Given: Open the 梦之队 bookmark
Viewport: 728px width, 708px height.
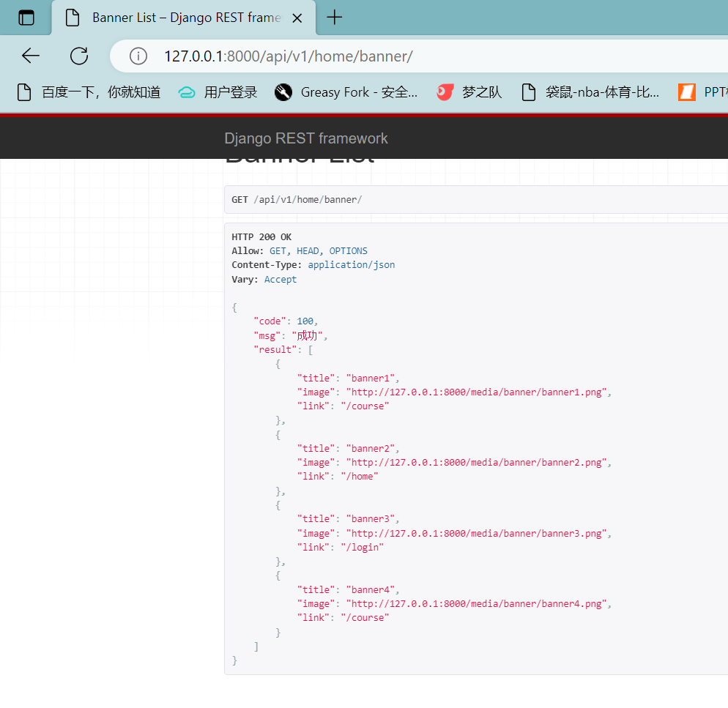Looking at the screenshot, I should (469, 92).
